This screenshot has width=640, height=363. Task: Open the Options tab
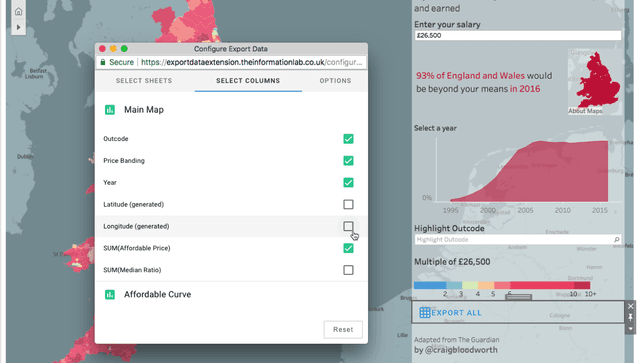point(335,81)
